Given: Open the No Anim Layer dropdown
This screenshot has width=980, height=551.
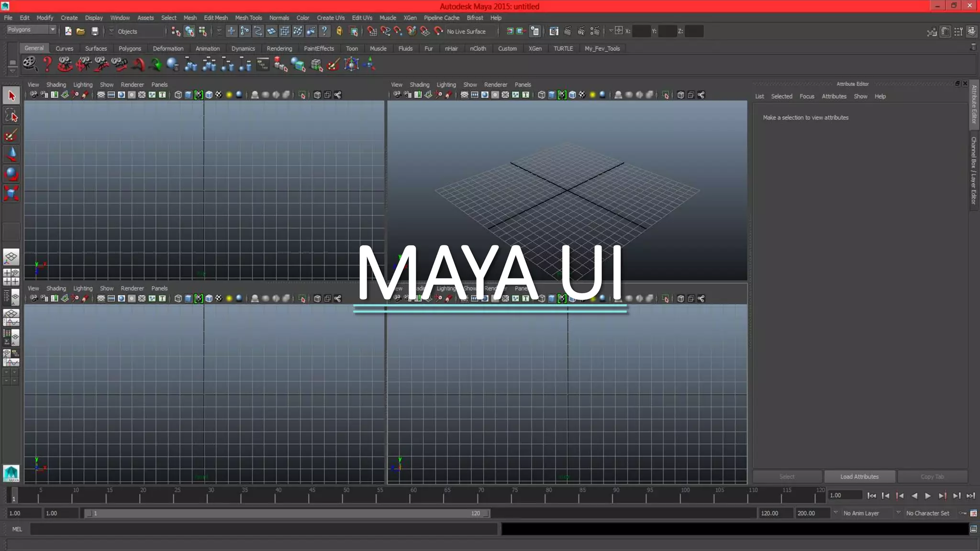Looking at the screenshot, I should [x=835, y=513].
